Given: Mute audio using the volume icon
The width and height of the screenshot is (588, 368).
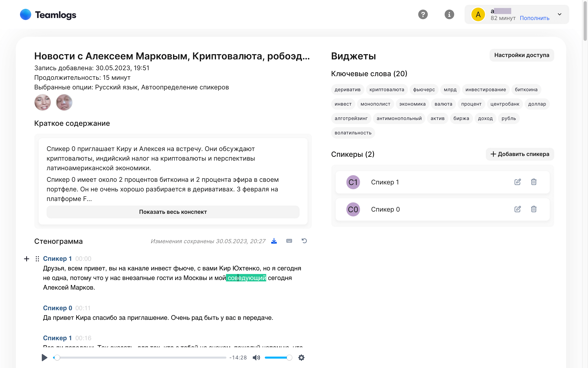Looking at the screenshot, I should pos(256,358).
